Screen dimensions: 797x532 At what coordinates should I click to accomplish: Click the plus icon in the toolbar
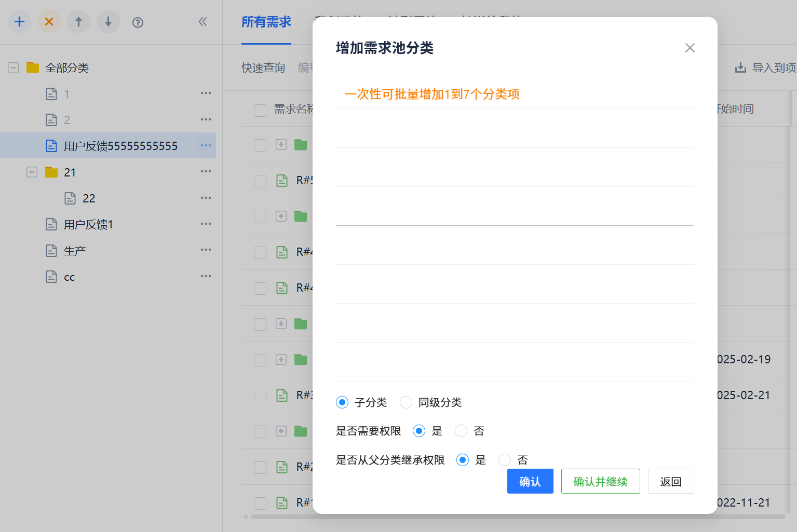tap(19, 22)
